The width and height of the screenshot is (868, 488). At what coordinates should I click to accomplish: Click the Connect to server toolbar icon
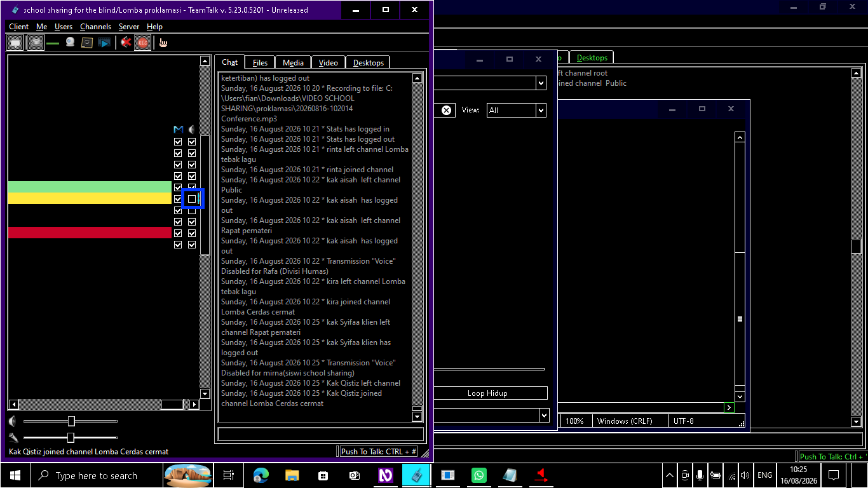coord(15,43)
